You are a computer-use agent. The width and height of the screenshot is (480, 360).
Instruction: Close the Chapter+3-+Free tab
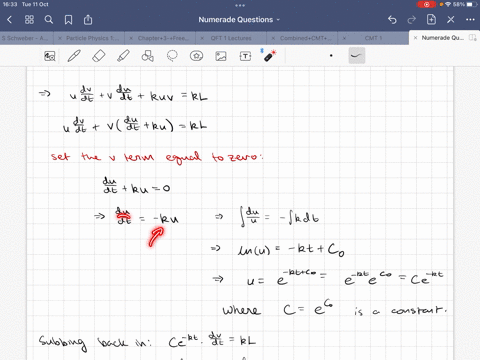tap(131, 38)
